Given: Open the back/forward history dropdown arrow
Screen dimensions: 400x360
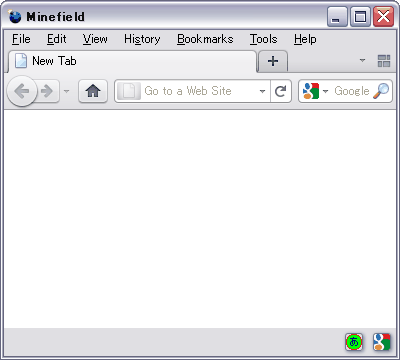Looking at the screenshot, I should (66, 91).
